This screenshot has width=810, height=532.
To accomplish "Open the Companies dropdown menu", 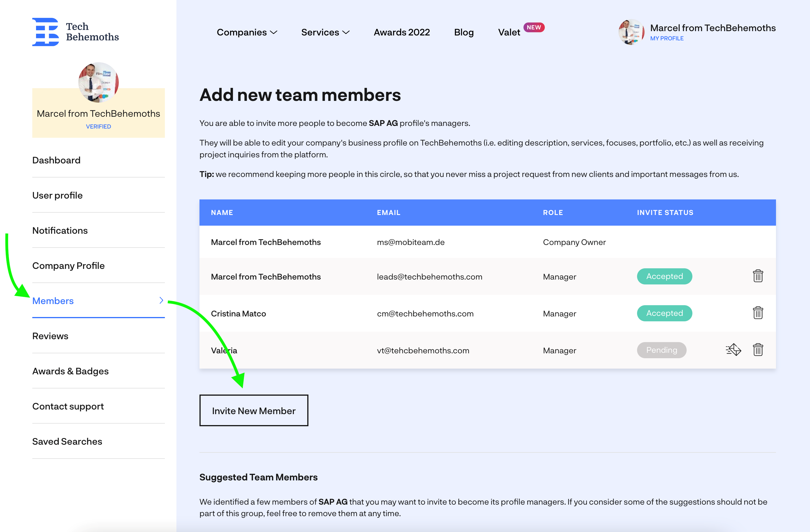I will [x=247, y=32].
